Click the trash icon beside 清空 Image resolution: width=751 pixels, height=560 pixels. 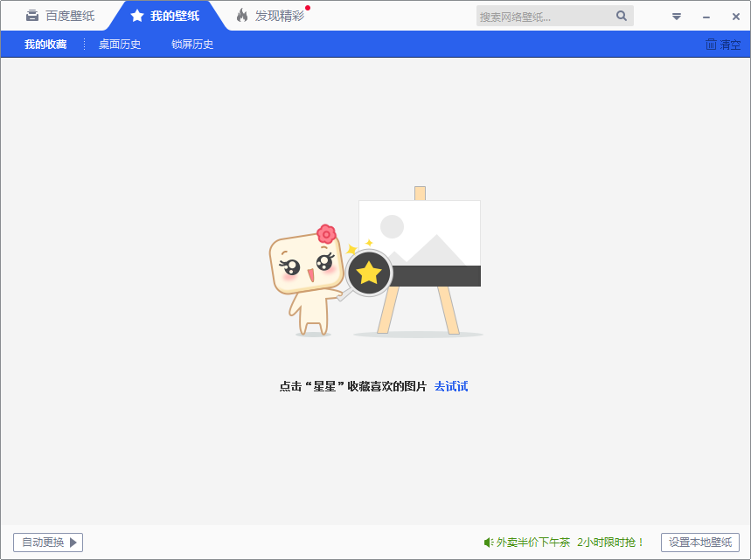pyautogui.click(x=710, y=44)
